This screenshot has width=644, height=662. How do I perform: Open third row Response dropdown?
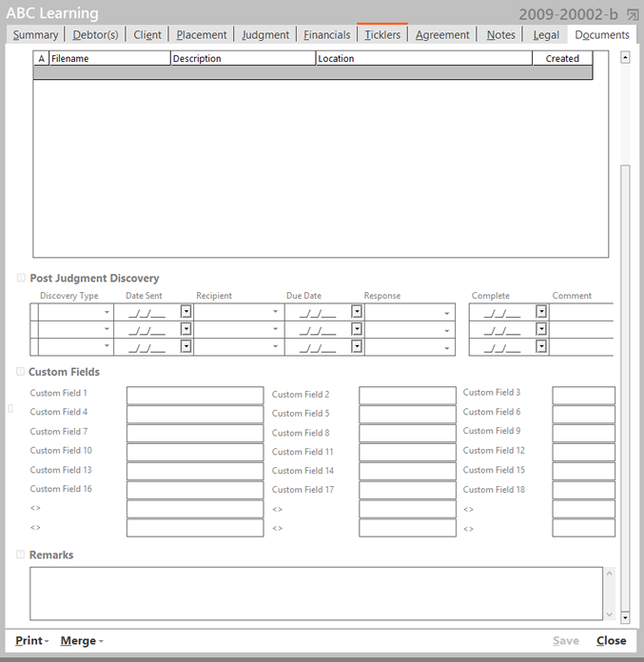pyautogui.click(x=447, y=348)
